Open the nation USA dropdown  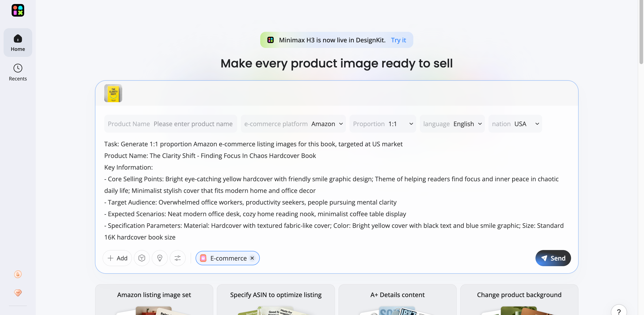point(515,124)
